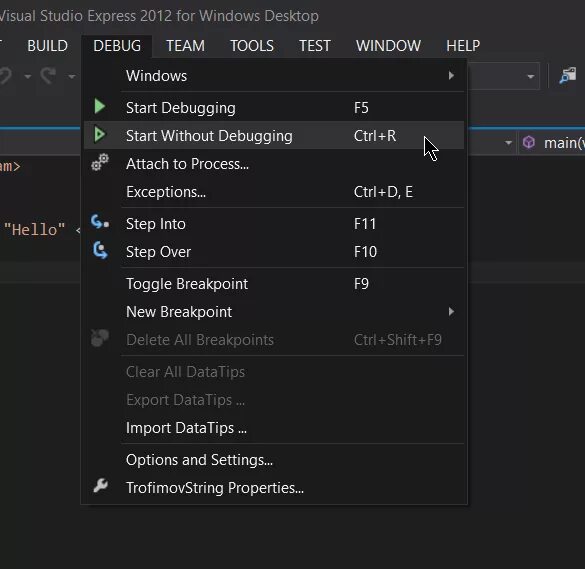585x569 pixels.
Task: Click the wrench icon beside TrofimovString Properties
Action: coord(100,486)
